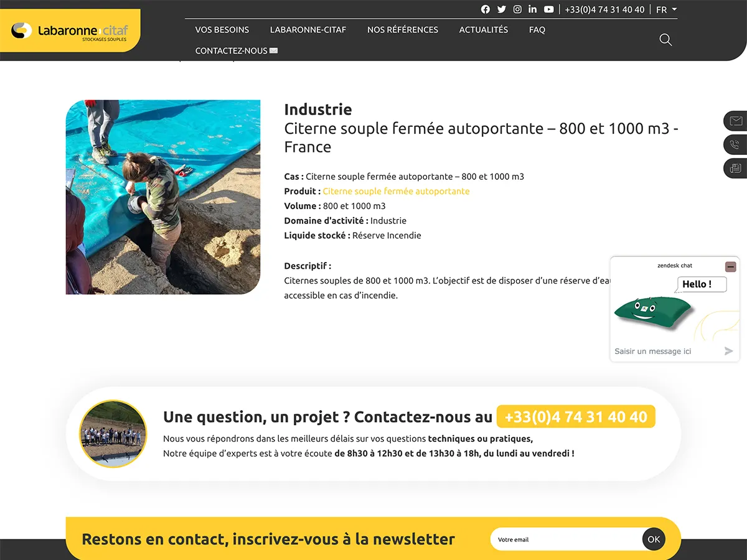Go to the FAQ menu item
The height and width of the screenshot is (560, 747).
tap(537, 29)
